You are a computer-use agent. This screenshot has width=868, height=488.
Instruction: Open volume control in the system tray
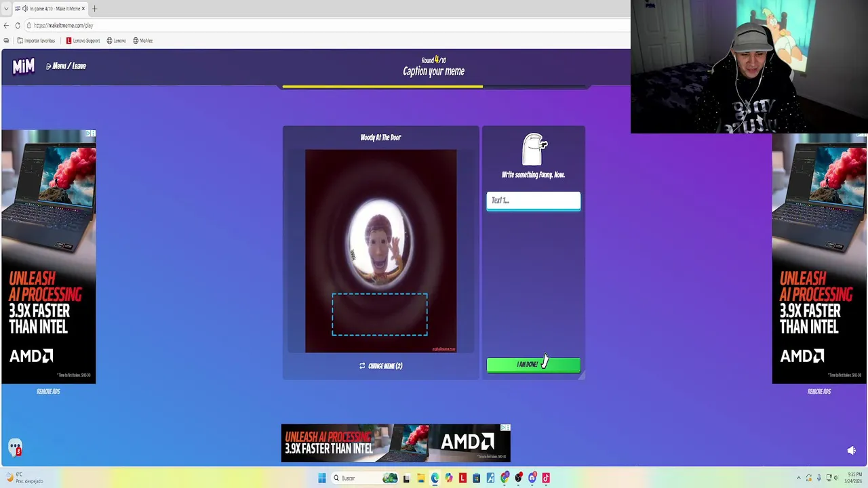836,478
